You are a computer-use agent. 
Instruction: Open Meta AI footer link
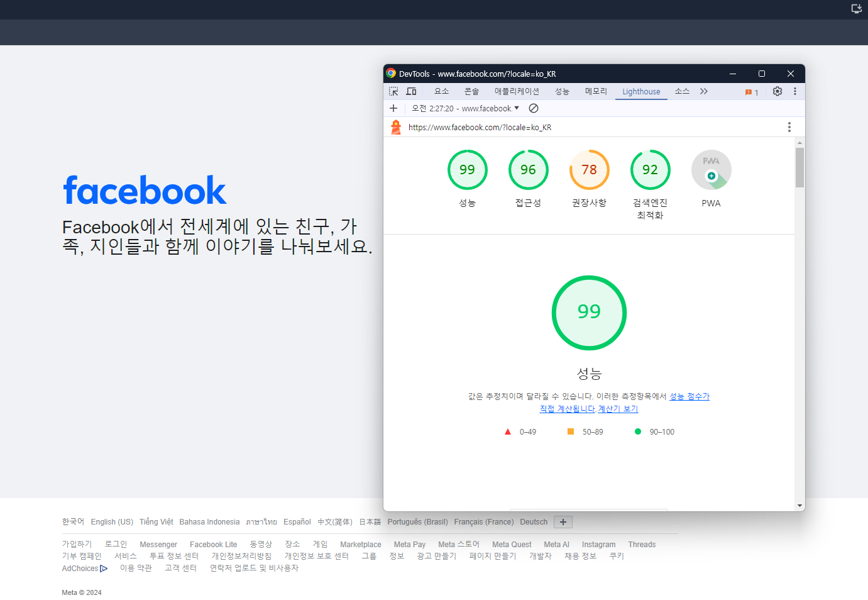coord(557,545)
